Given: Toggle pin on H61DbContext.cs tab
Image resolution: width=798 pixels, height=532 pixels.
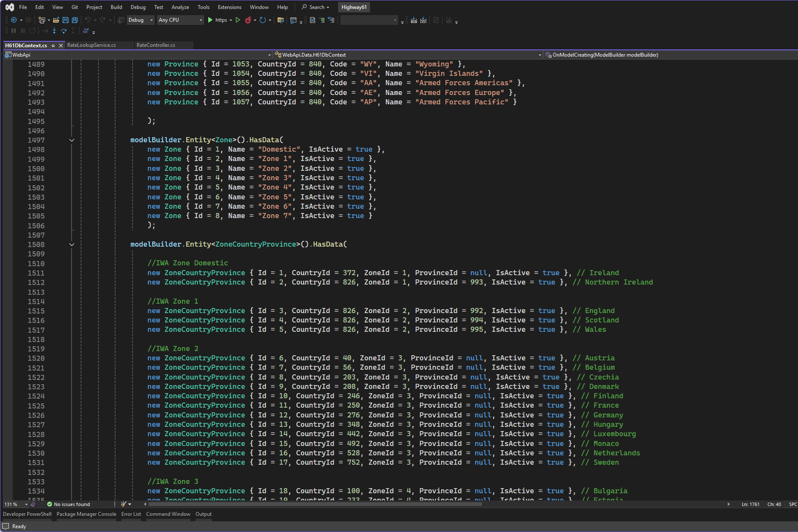Looking at the screenshot, I should [53, 46].
